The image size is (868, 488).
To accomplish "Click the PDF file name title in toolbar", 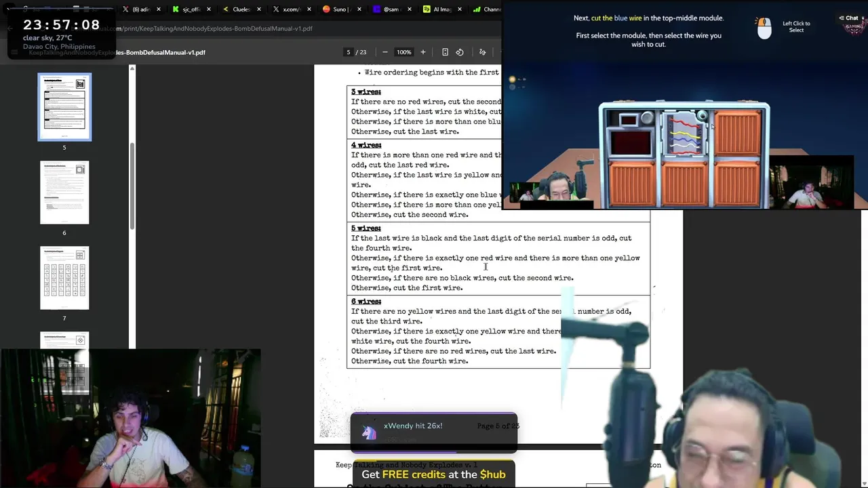I will (x=117, y=52).
